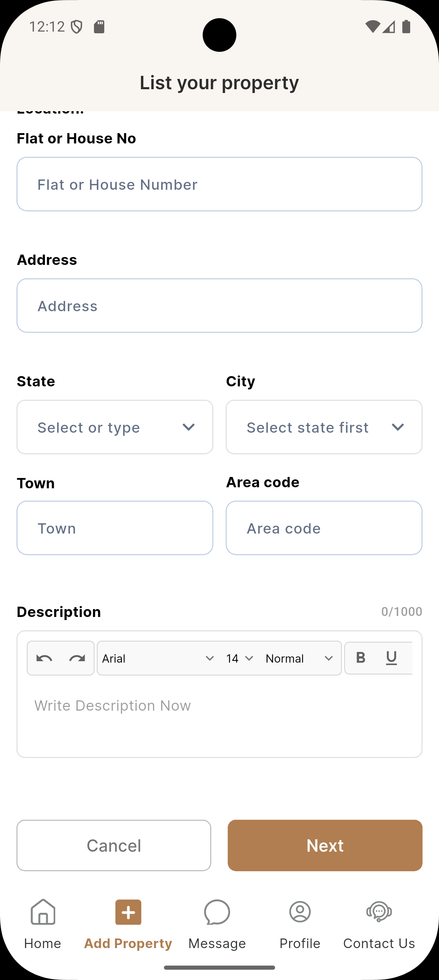Focus the Flat or House Number field
Viewport: 439px width, 980px height.
click(x=219, y=185)
